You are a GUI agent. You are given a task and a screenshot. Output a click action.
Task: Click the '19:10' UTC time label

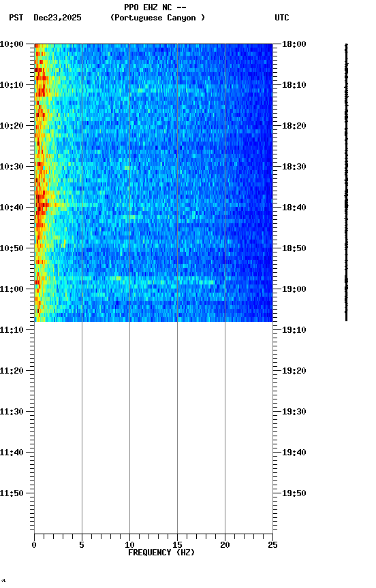[x=294, y=330]
